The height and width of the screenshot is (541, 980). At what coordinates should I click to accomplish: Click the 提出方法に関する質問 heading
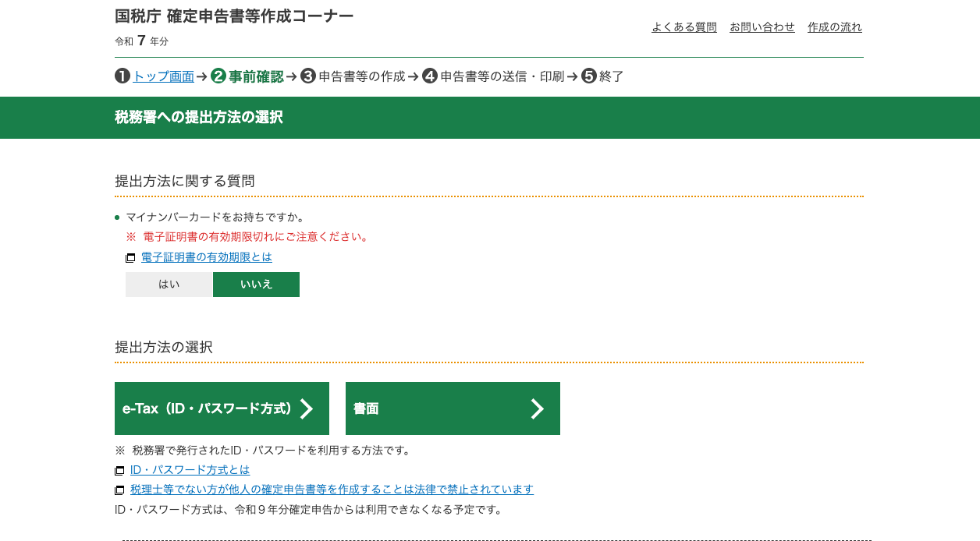pos(185,182)
